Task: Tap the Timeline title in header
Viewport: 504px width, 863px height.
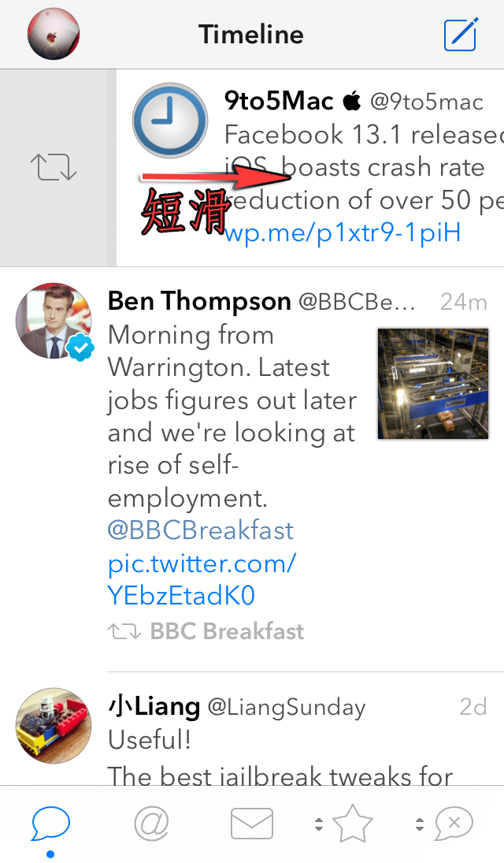Action: [x=250, y=35]
